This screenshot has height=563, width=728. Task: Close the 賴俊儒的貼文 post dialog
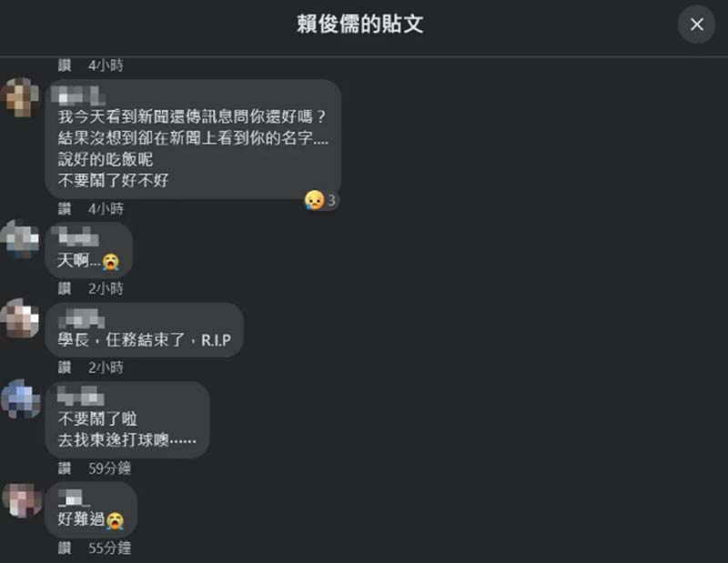pyautogui.click(x=696, y=25)
